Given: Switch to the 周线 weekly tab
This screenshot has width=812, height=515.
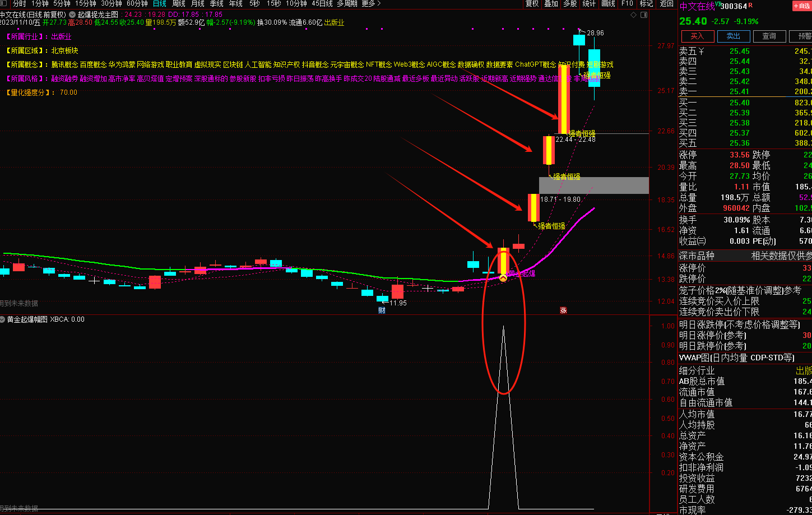Looking at the screenshot, I should point(178,3).
